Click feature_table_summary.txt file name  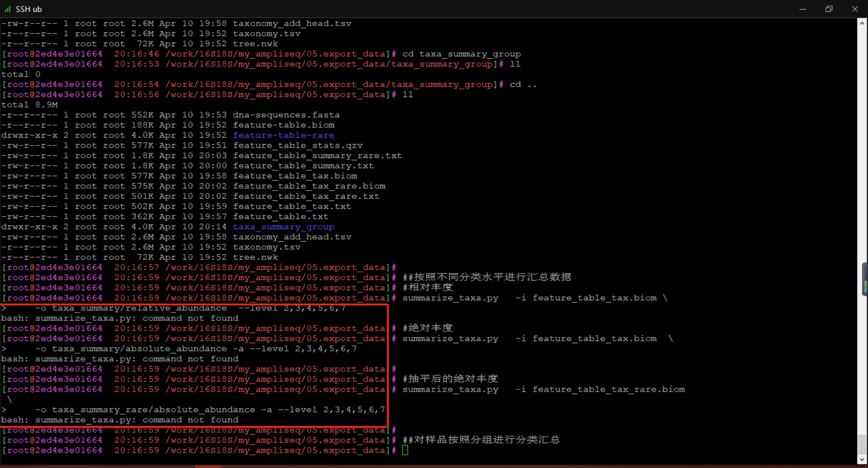point(303,166)
